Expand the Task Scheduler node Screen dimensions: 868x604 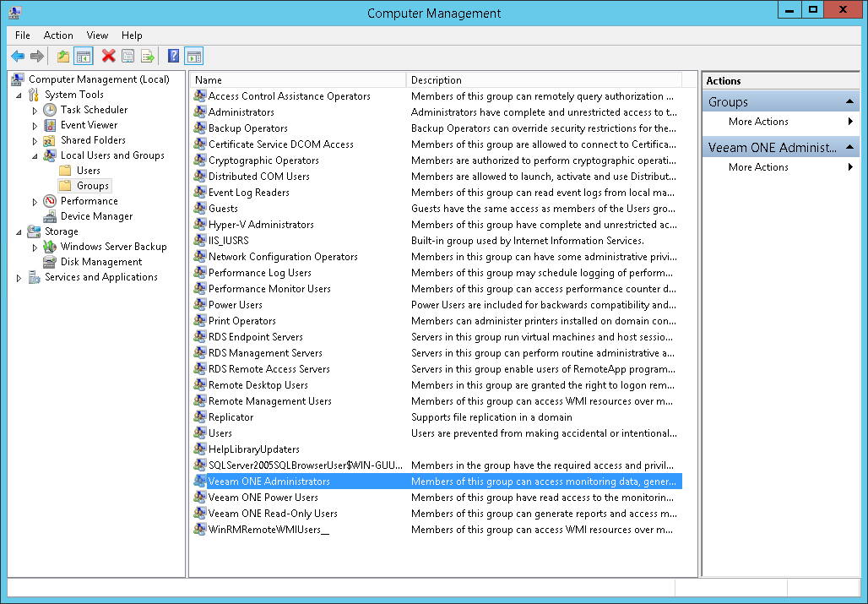[35, 110]
